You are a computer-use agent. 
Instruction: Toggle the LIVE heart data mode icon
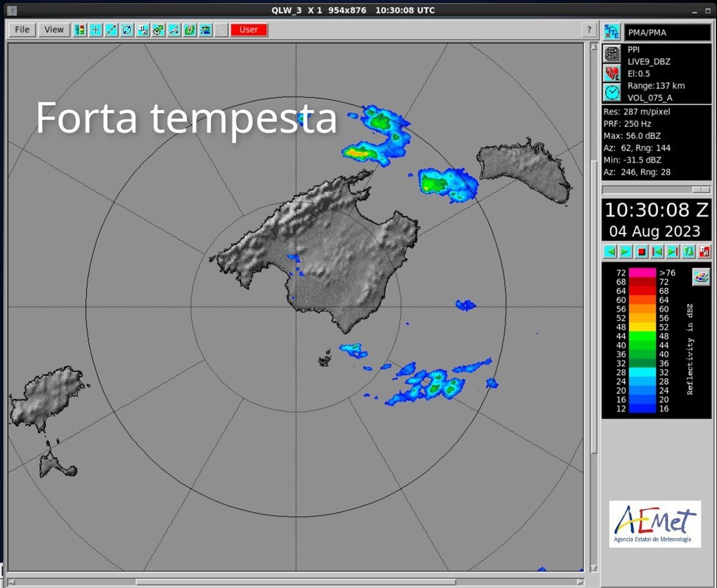pyautogui.click(x=611, y=73)
